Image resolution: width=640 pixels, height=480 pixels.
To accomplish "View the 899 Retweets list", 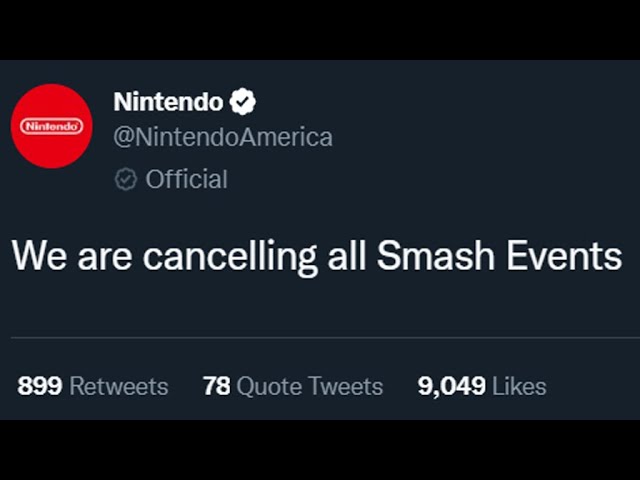I will pyautogui.click(x=93, y=386).
